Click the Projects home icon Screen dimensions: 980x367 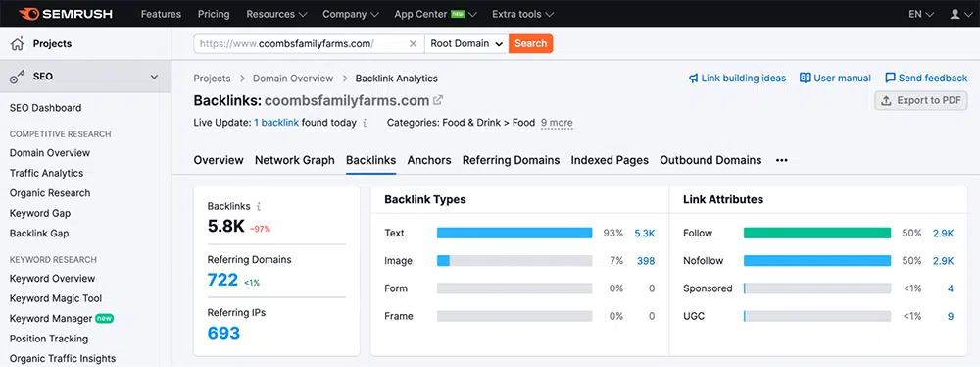(x=18, y=44)
